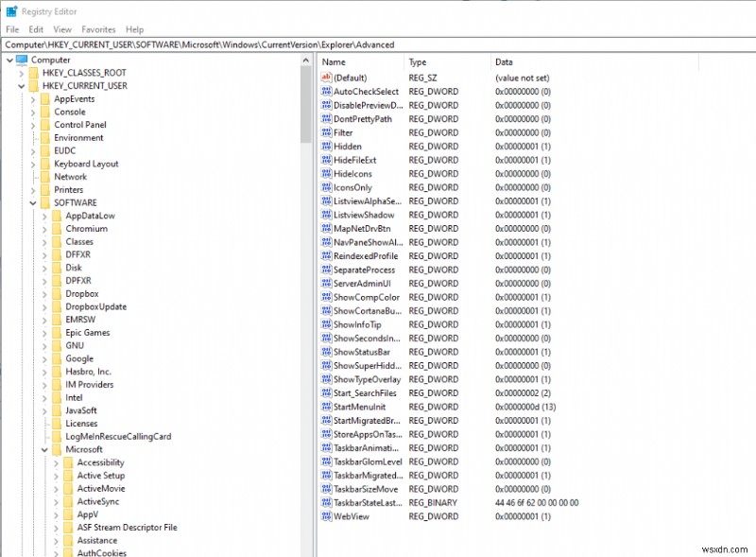This screenshot has height=557, width=756.
Task: Click the Epic Games folder icon
Action: click(x=59, y=332)
